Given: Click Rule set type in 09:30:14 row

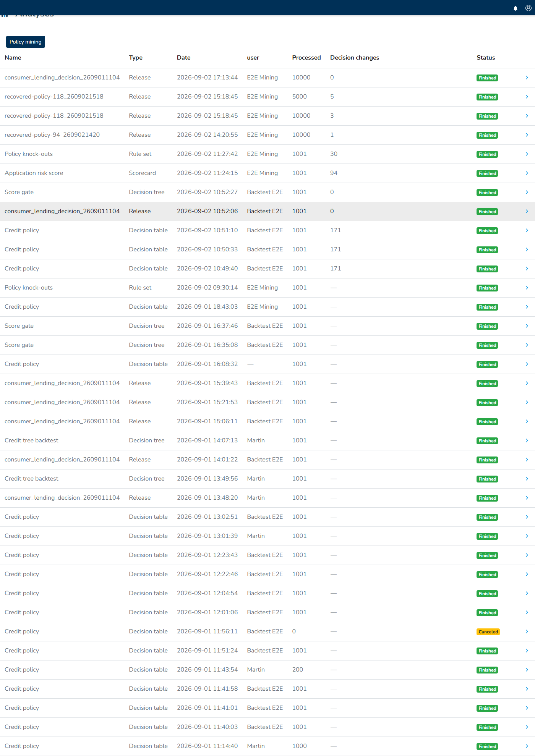Looking at the screenshot, I should tap(140, 288).
